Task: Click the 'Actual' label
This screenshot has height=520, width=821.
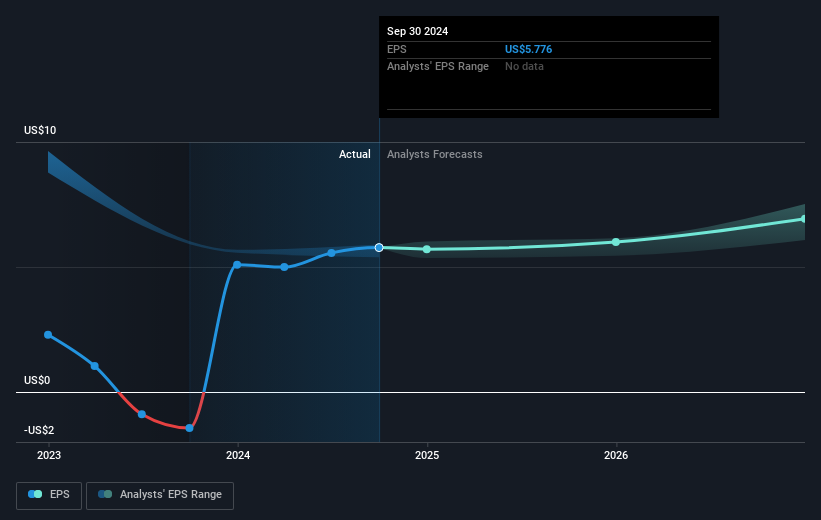Action: (x=354, y=154)
